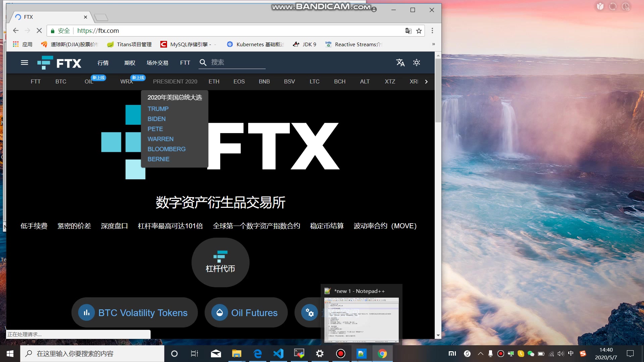Viewport: 644px width, 362px height.
Task: Bookmark this page with star icon
Action: click(419, 31)
